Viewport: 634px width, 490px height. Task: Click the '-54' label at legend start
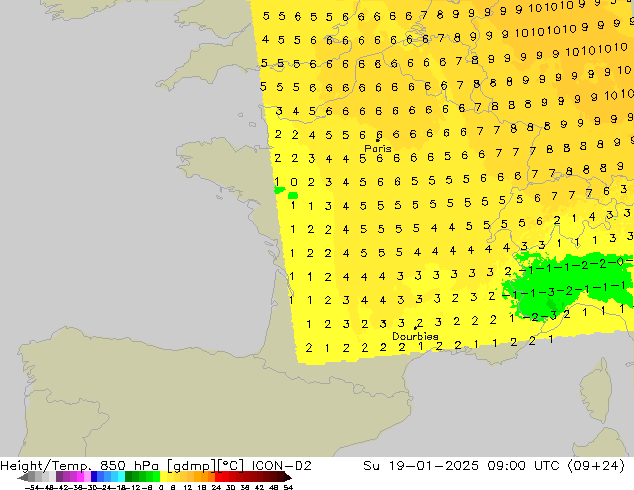click(33, 487)
